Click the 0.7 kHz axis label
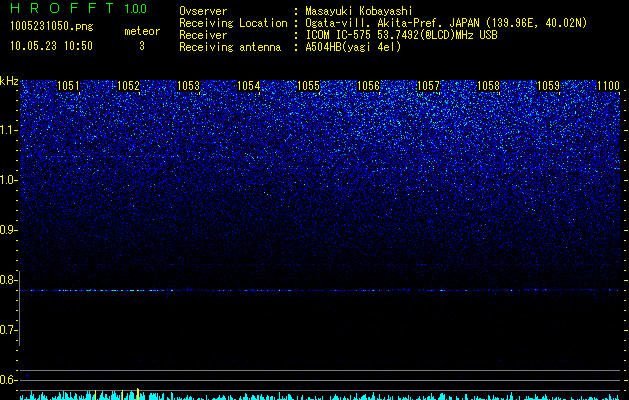 click(x=8, y=330)
